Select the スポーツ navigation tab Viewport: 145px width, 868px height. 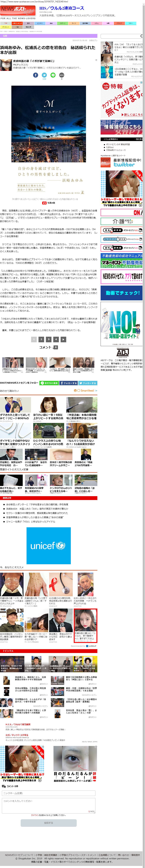[x=63, y=23]
